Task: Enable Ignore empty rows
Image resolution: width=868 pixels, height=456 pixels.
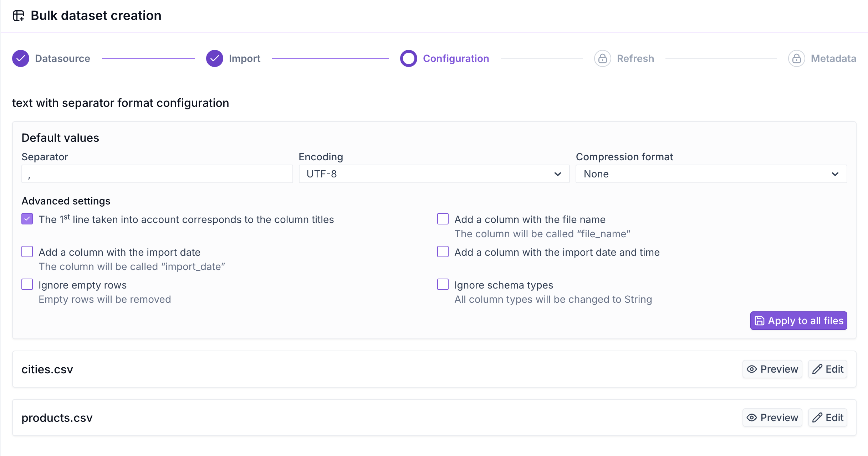Action: 27,284
